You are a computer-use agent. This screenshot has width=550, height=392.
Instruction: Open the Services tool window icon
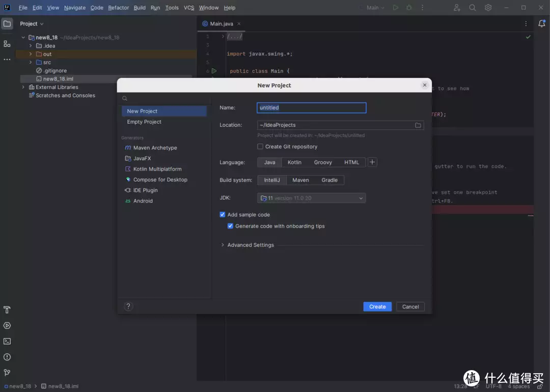tap(7, 325)
